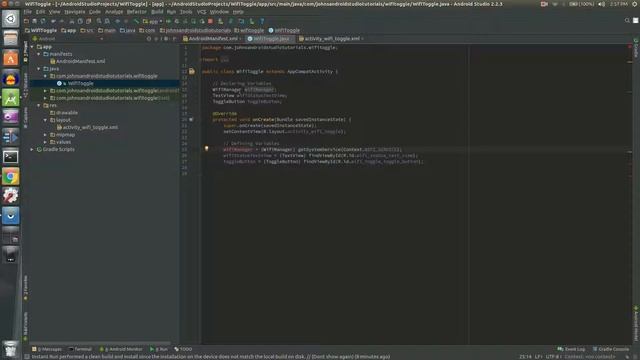Collapse the layout folder
This screenshot has width=640, height=360.
point(45,120)
